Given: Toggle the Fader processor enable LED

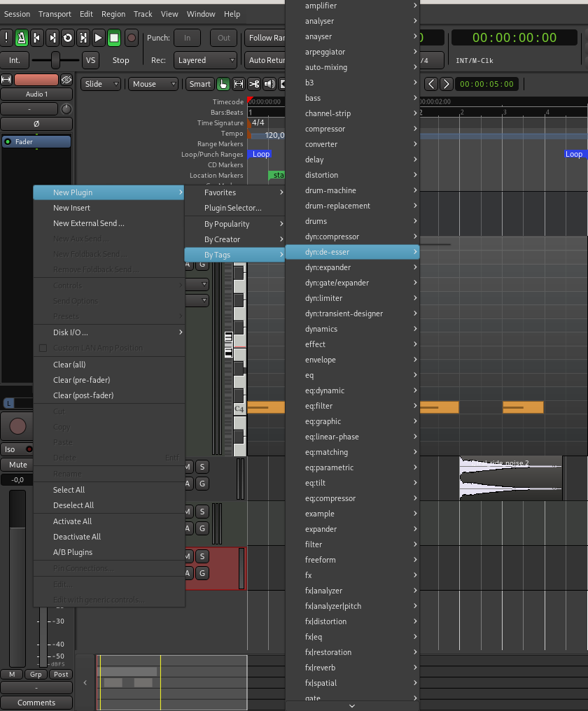Looking at the screenshot, I should coord(8,141).
